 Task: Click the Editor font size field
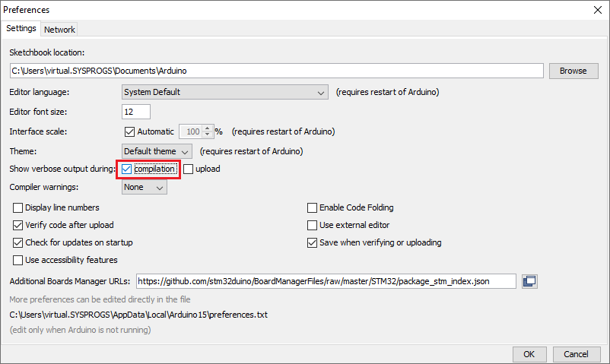(136, 112)
